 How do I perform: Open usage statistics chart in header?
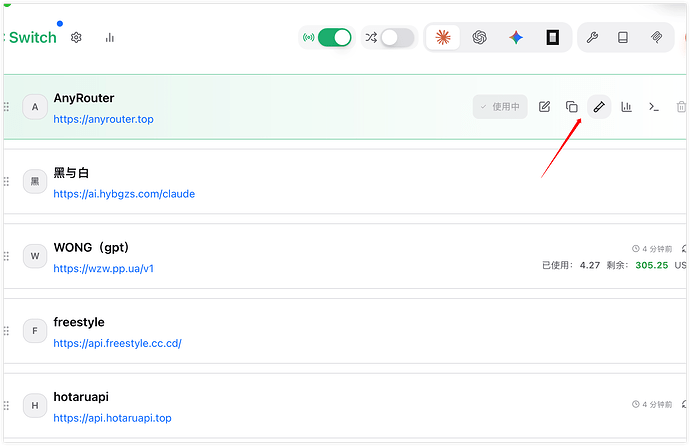click(110, 38)
